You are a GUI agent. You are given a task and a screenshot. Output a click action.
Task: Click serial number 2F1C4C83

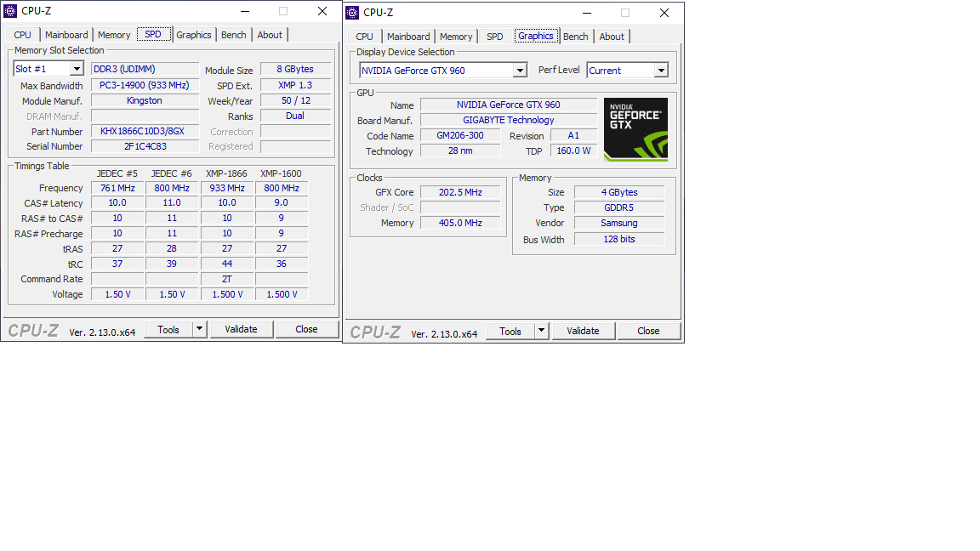[x=145, y=146]
